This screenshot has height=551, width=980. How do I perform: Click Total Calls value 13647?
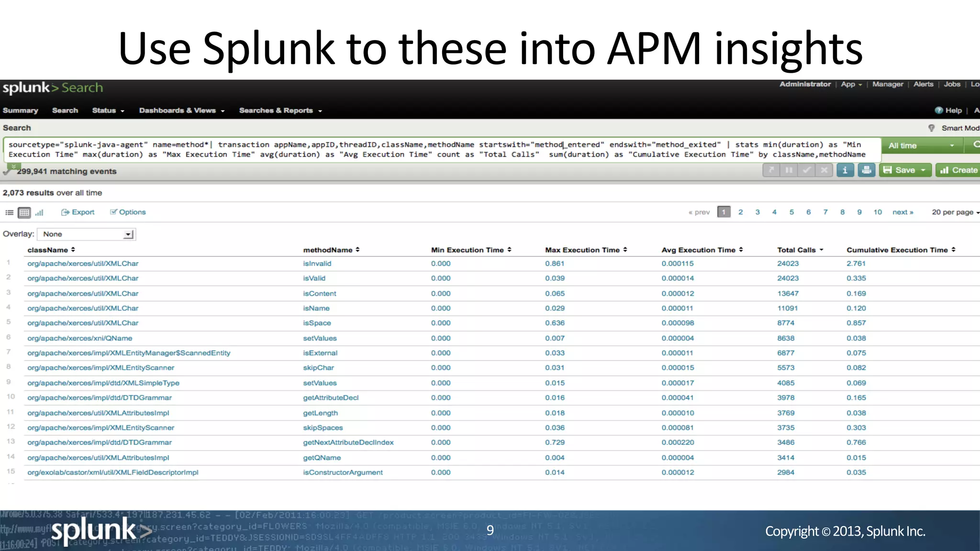point(788,294)
